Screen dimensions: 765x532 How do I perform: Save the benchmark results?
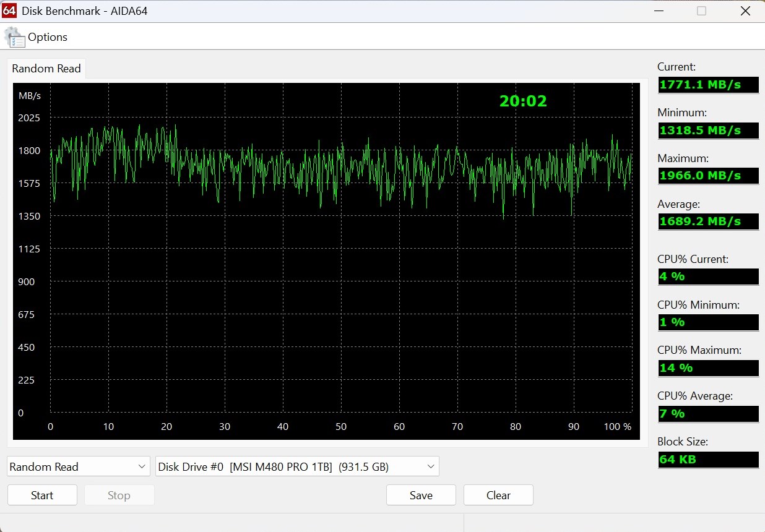tap(421, 495)
